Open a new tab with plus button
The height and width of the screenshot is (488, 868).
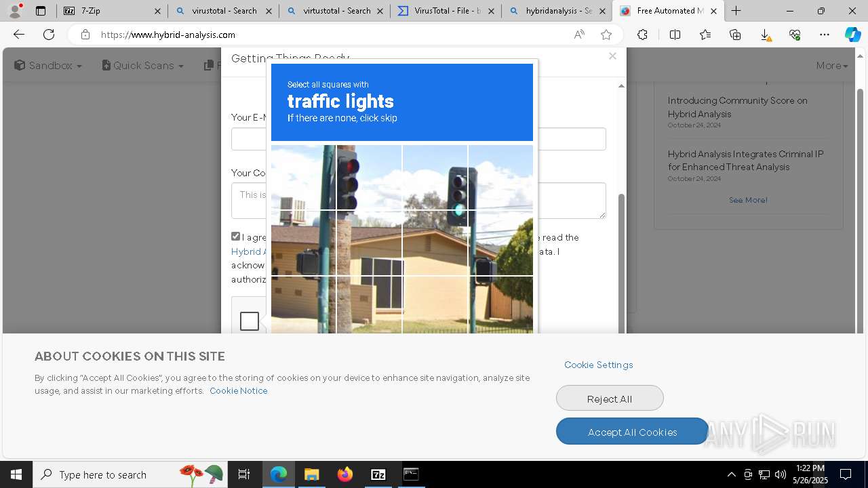tap(736, 11)
